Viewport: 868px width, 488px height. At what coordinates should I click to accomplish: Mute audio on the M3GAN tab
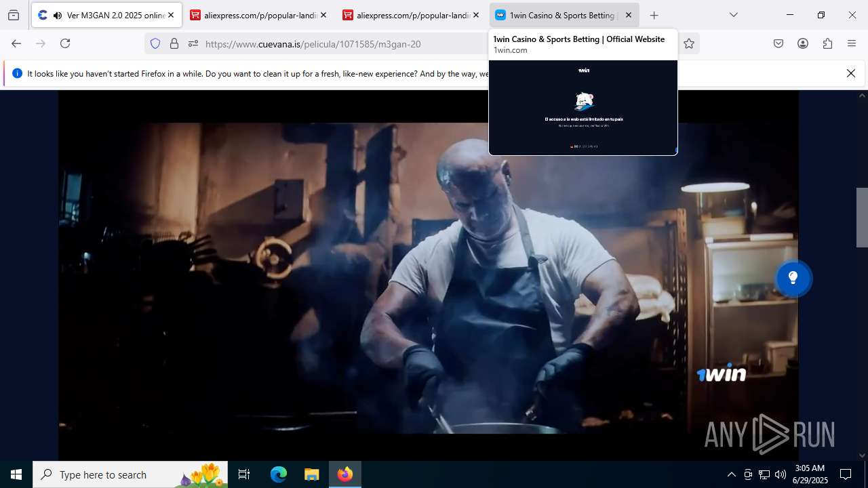pyautogui.click(x=58, y=15)
